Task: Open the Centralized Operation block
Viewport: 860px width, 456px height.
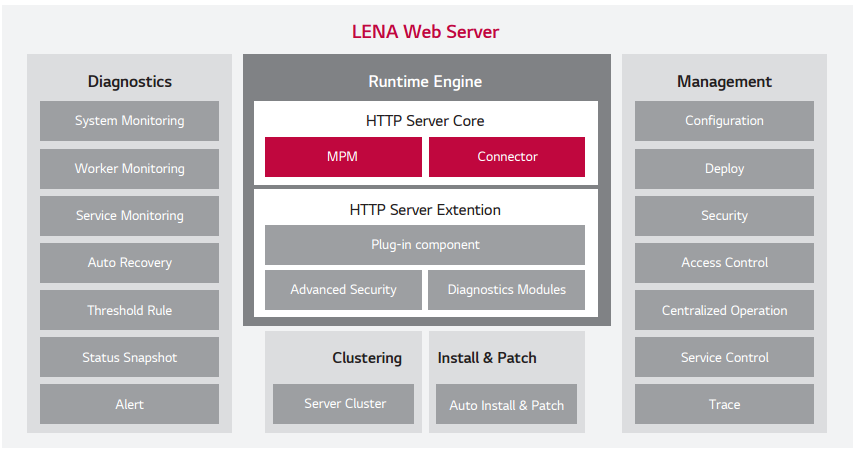Action: click(x=725, y=310)
